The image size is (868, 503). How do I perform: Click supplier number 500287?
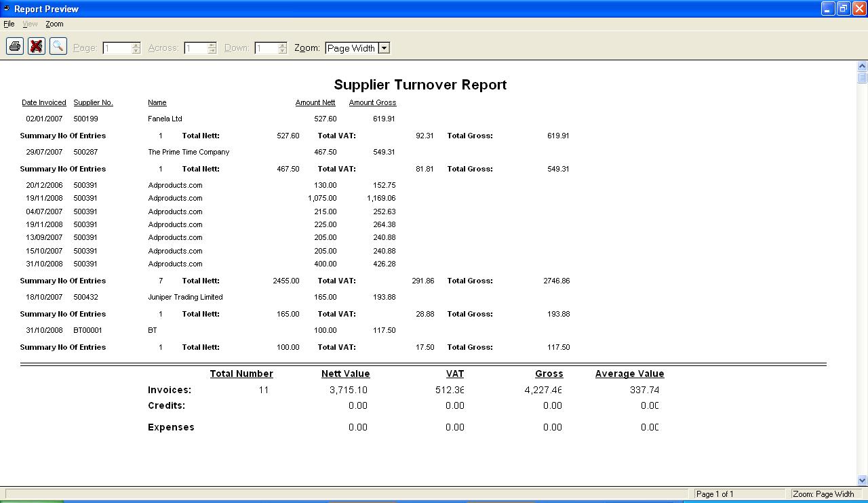coord(85,152)
